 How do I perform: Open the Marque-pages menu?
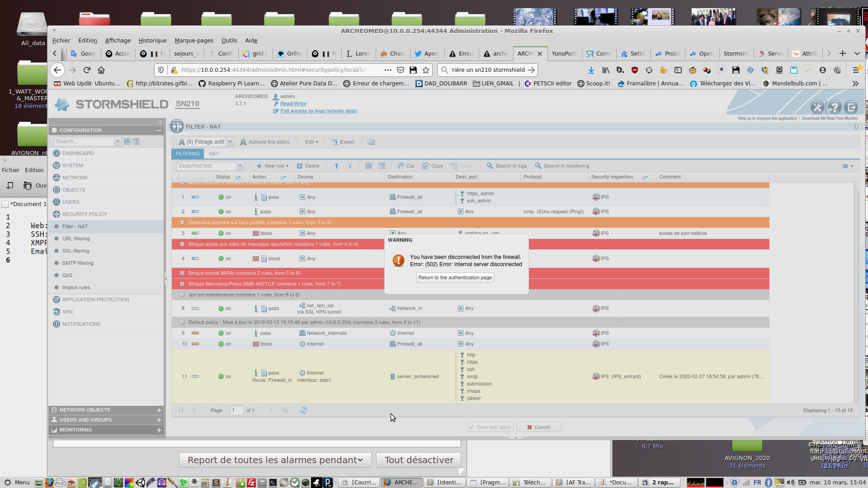193,40
